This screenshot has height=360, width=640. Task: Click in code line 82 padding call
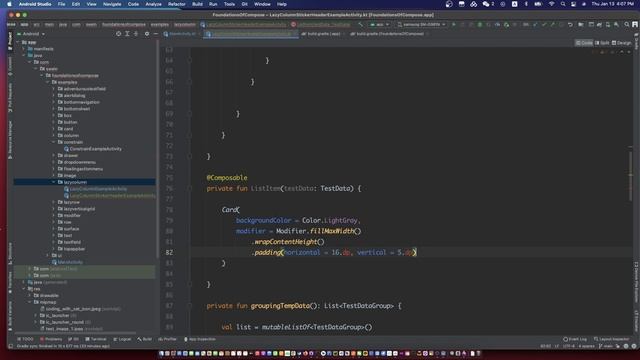coord(334,252)
